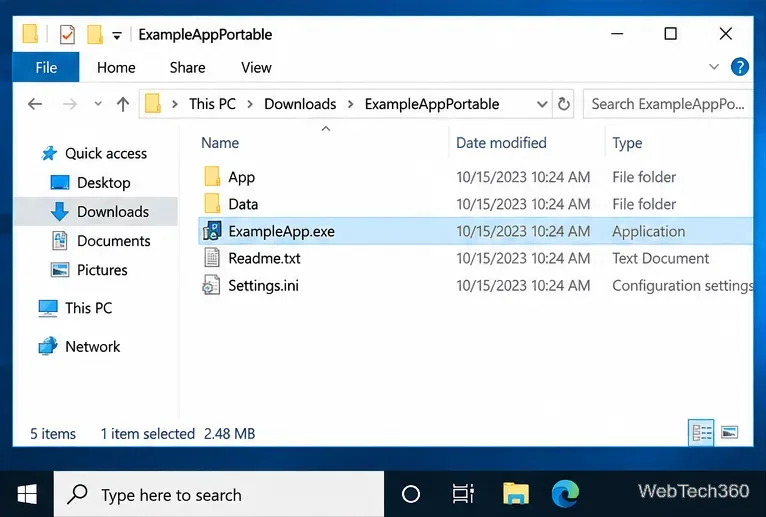Sort by the Type column header
This screenshot has height=517, width=766.
pyautogui.click(x=627, y=143)
